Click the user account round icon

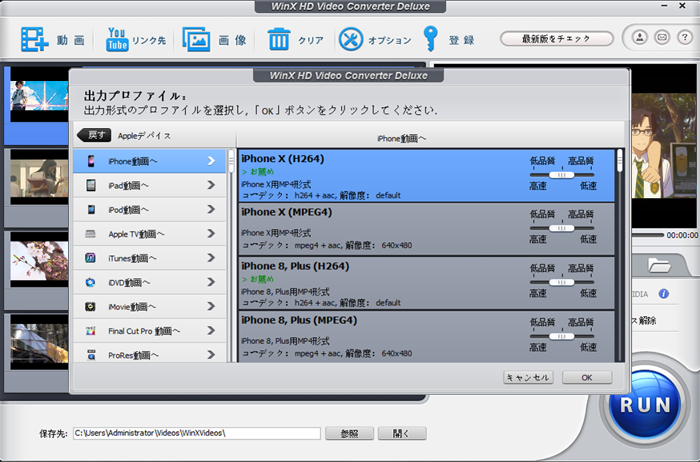tap(639, 37)
